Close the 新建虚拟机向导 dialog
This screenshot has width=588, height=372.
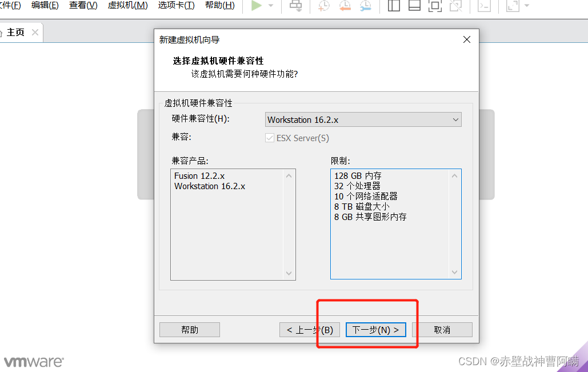point(466,39)
